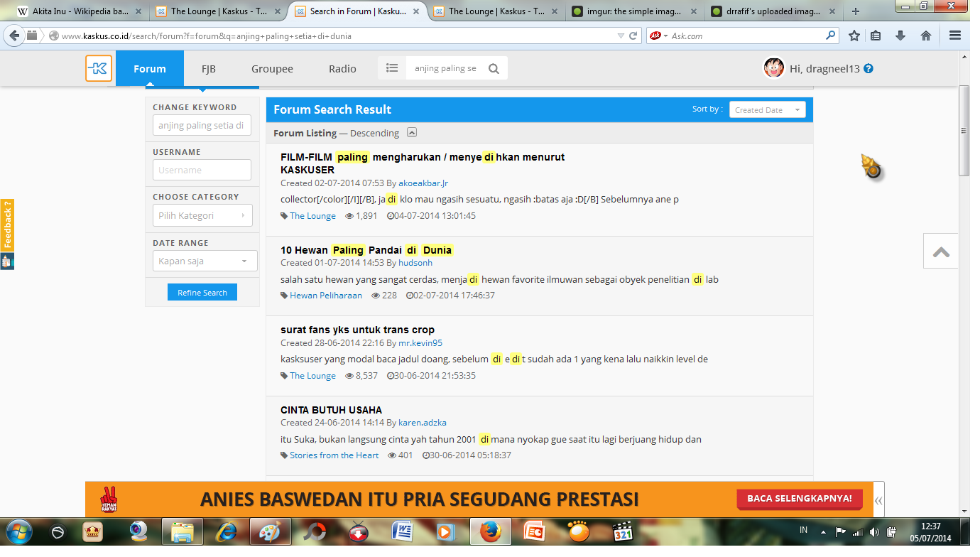Click the browser back arrow
This screenshot has height=557, width=980.
13,36
